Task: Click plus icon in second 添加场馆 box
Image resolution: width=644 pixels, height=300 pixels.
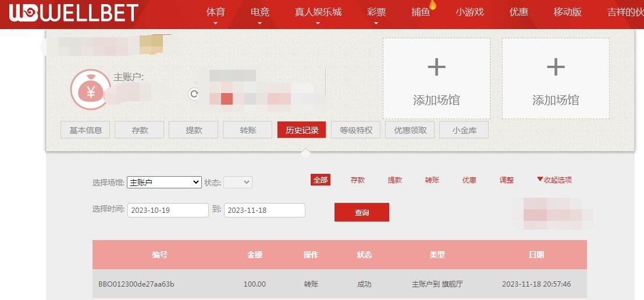Action: (x=556, y=67)
